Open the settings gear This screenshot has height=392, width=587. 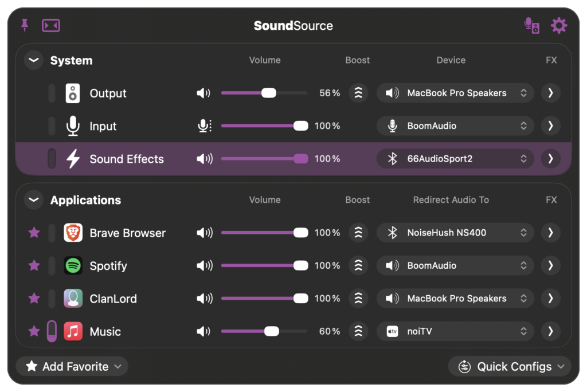point(558,26)
